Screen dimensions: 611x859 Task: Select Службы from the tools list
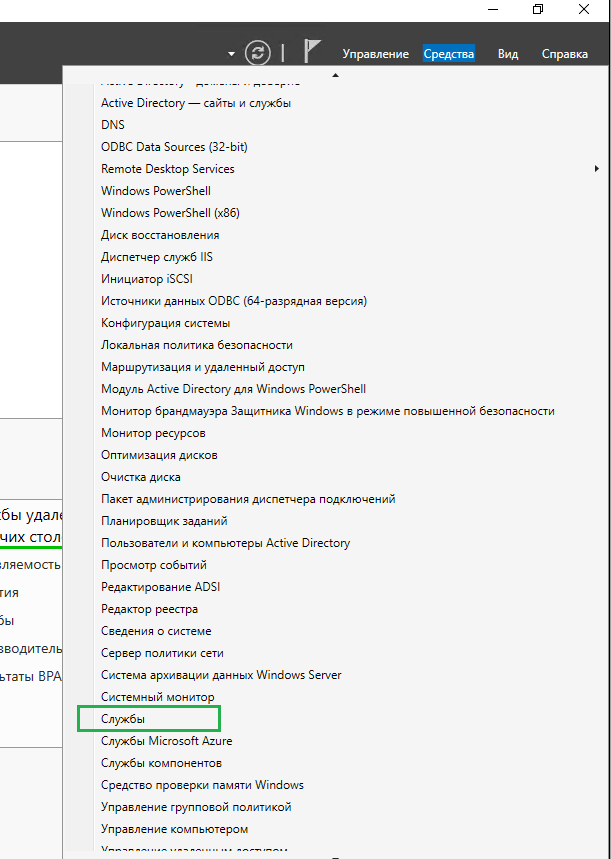coord(123,719)
